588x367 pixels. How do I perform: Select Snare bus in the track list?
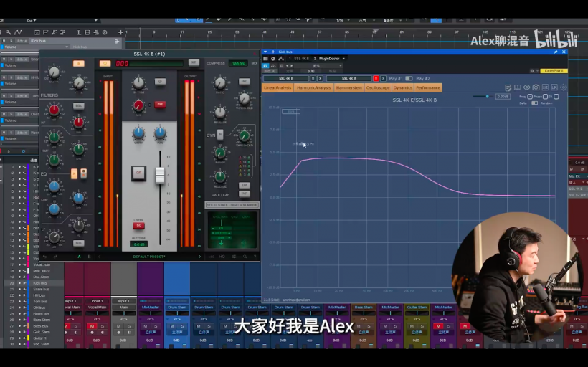coord(42,289)
